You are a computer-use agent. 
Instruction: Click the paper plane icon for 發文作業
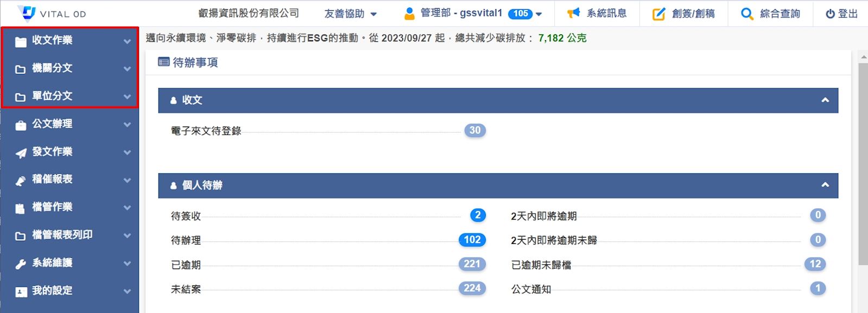tap(21, 153)
